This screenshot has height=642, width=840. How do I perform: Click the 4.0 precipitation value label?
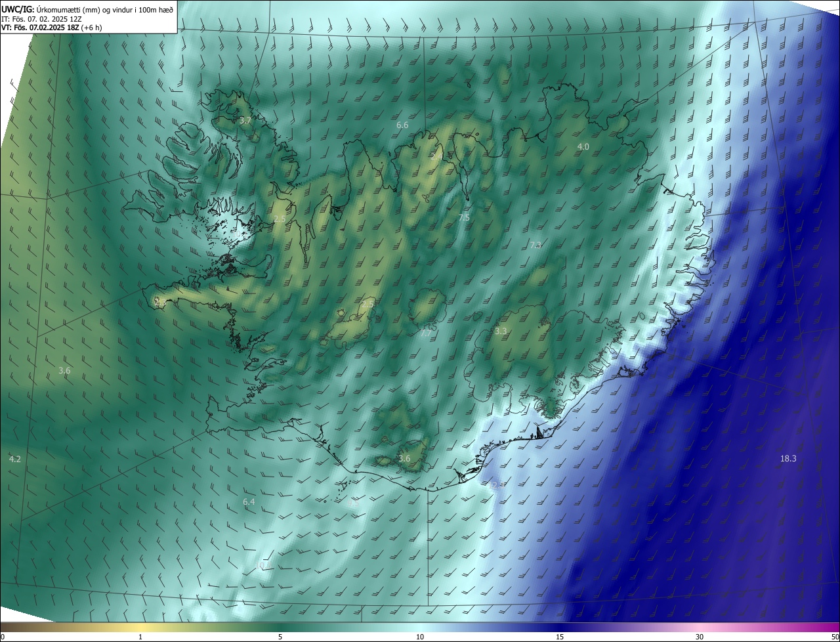click(583, 146)
